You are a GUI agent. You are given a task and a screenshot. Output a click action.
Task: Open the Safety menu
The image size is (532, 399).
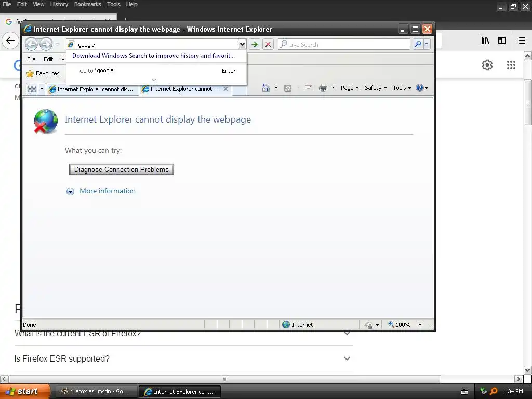376,88
